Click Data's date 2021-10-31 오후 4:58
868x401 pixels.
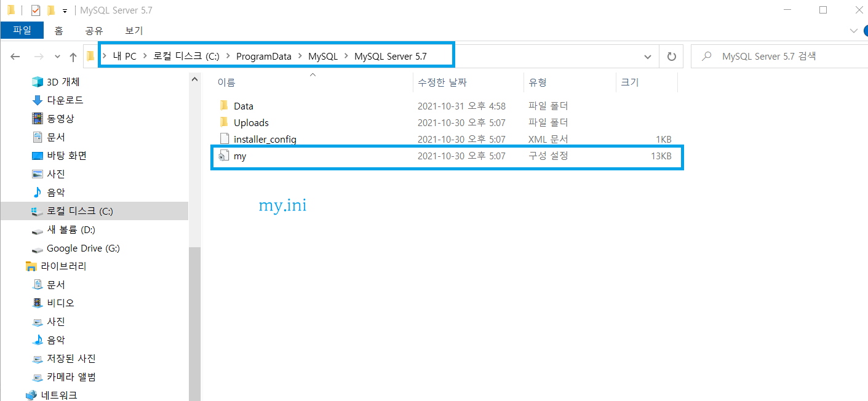[x=461, y=106]
